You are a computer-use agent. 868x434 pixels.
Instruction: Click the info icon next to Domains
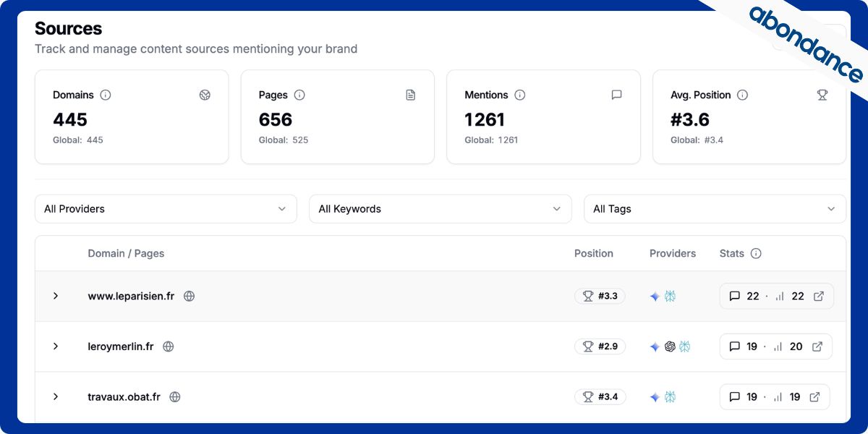[106, 95]
